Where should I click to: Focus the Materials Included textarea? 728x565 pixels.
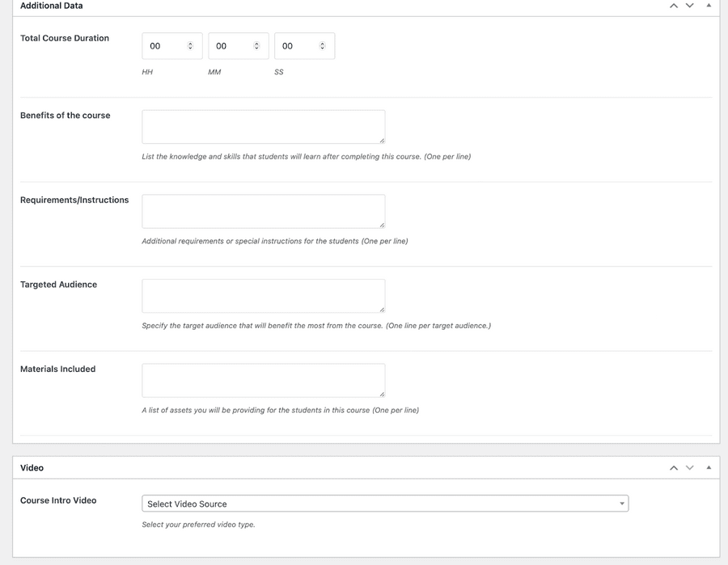tap(263, 380)
